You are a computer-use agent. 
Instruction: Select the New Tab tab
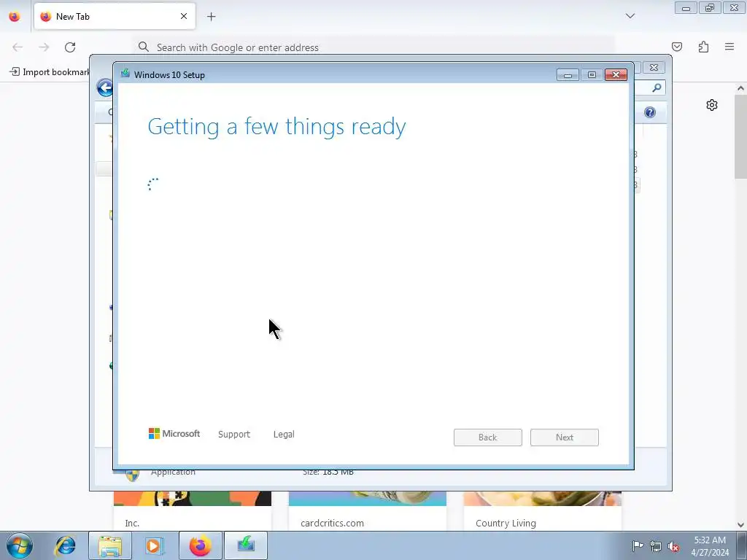(115, 16)
